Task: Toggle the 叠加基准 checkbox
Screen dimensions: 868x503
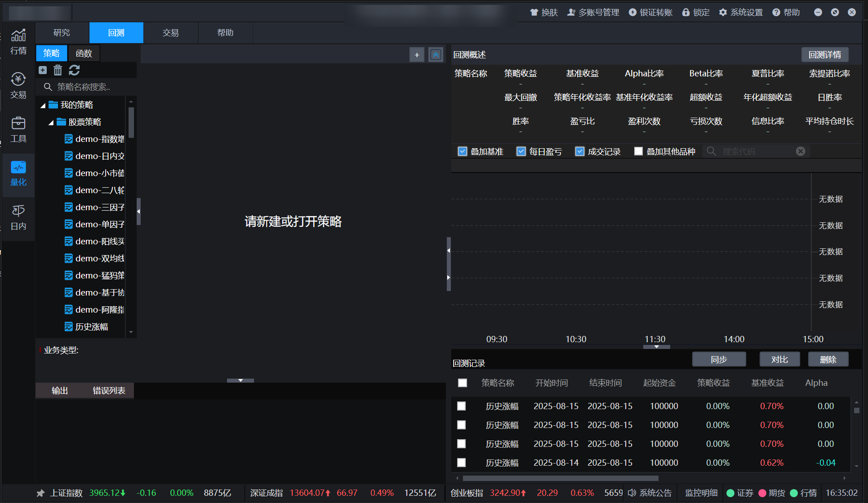Action: pos(463,151)
